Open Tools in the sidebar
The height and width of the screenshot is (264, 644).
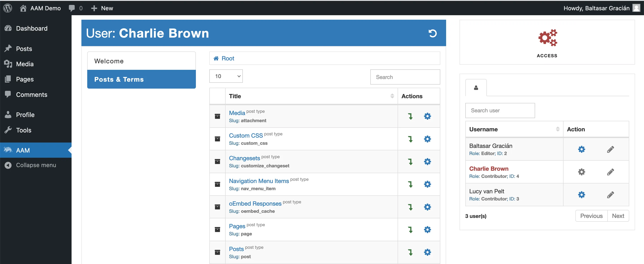pos(24,130)
